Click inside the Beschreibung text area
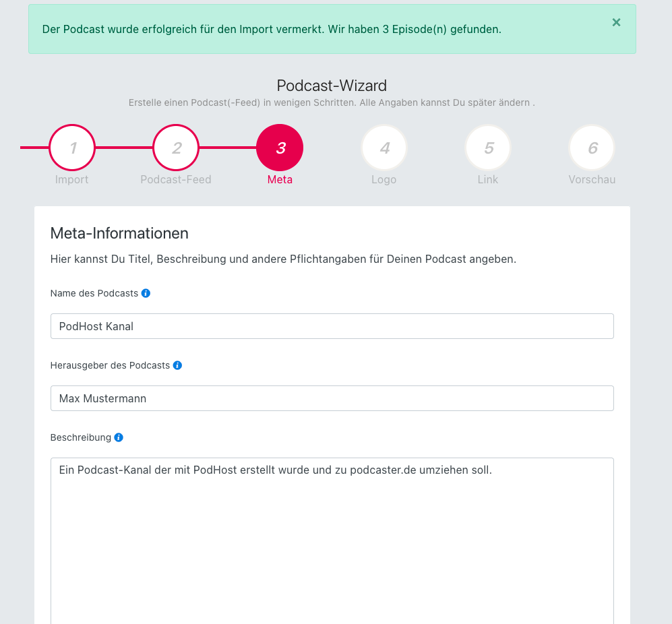This screenshot has width=672, height=624. (x=332, y=541)
